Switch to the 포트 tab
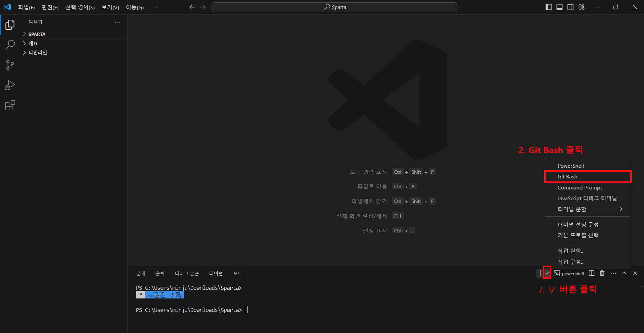Image resolution: width=644 pixels, height=333 pixels. coord(238,274)
